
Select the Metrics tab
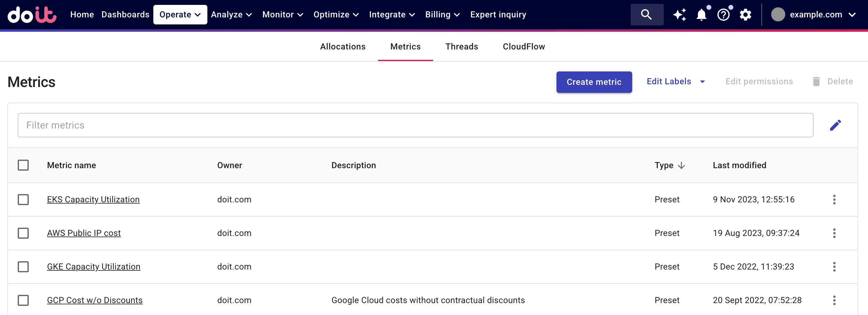click(405, 46)
